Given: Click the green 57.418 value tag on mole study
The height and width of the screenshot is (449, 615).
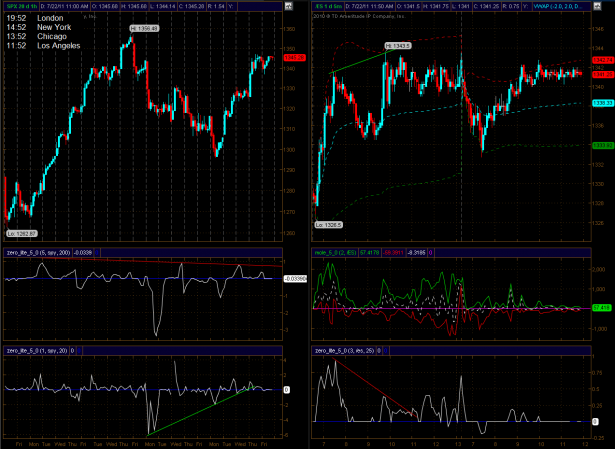Looking at the screenshot, I should [x=601, y=308].
